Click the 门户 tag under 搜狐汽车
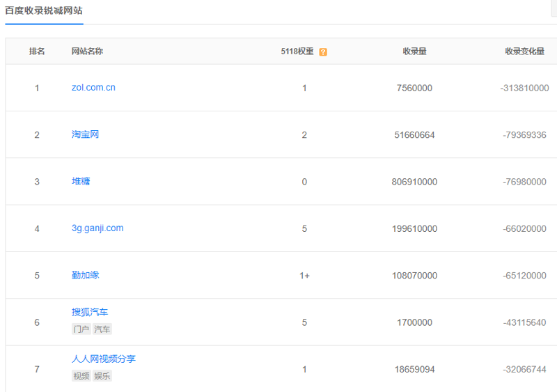This screenshot has width=557, height=392. tap(81, 329)
